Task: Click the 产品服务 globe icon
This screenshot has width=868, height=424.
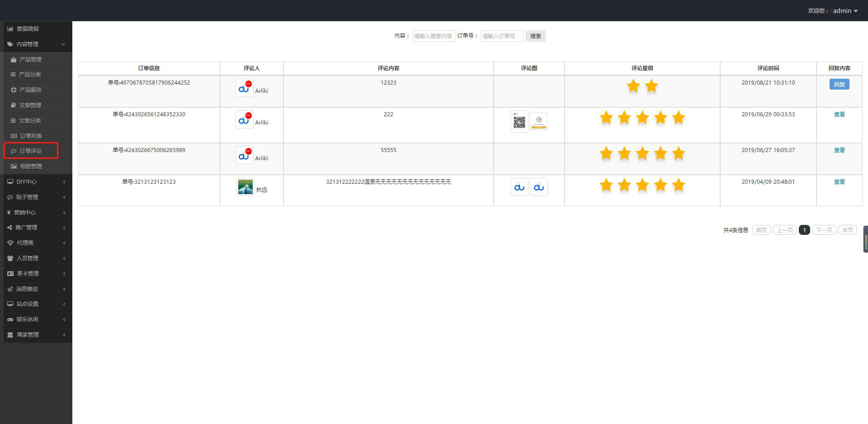Action: click(x=14, y=90)
